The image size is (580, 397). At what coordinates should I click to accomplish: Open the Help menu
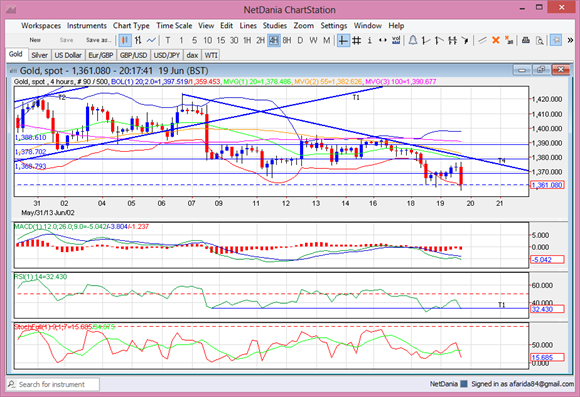(x=396, y=26)
